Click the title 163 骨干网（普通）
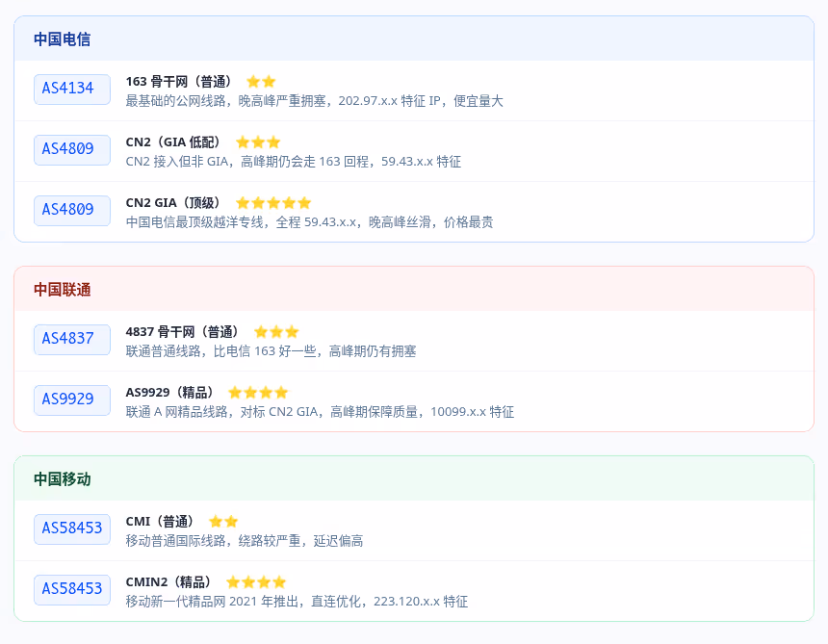This screenshot has width=828, height=644. pyautogui.click(x=178, y=81)
